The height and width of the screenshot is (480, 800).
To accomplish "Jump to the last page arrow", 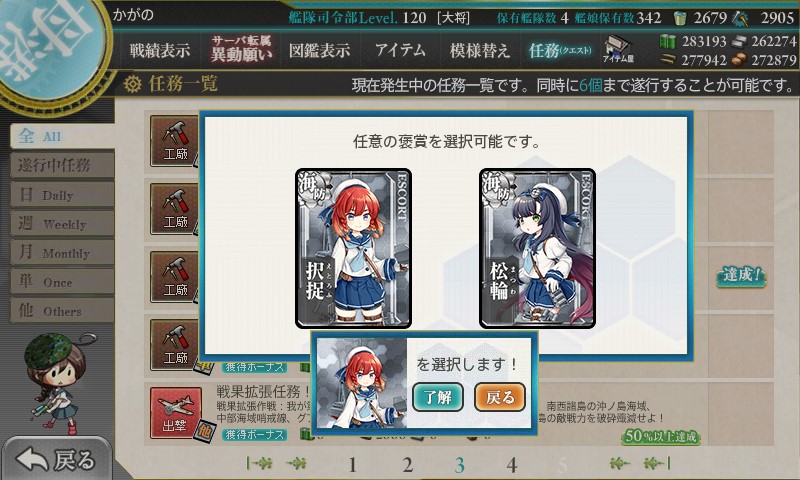I will [656, 463].
